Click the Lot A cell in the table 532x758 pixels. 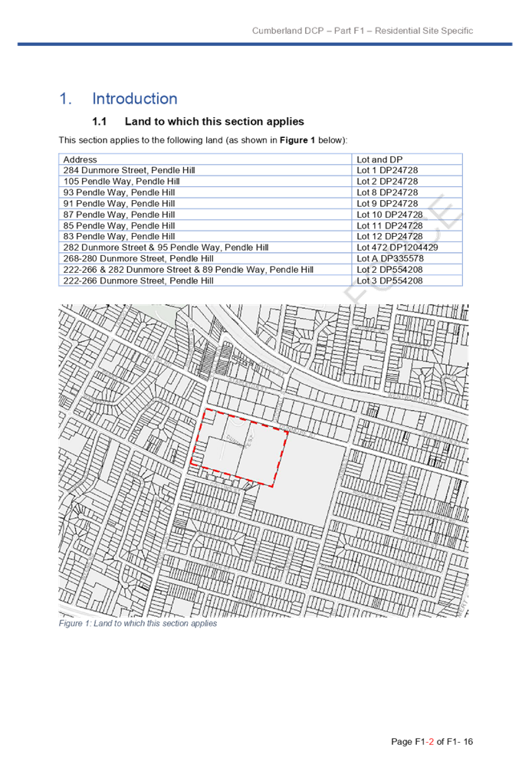click(390, 259)
